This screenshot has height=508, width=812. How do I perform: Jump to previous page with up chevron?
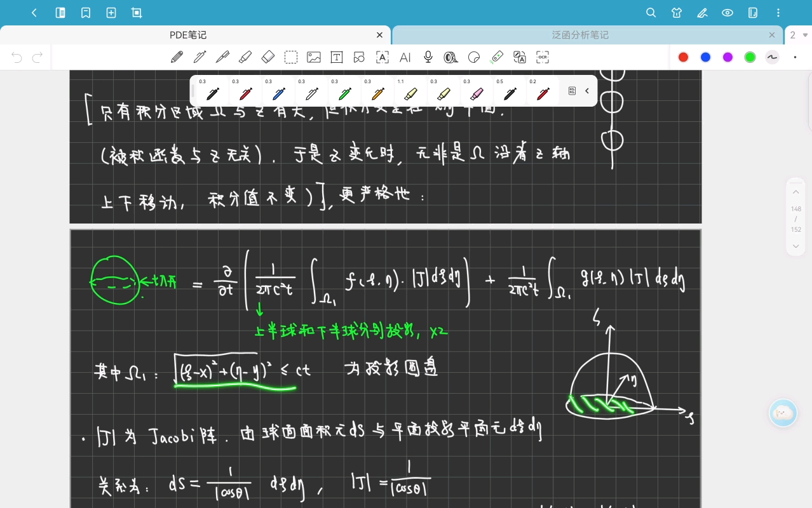point(796,192)
